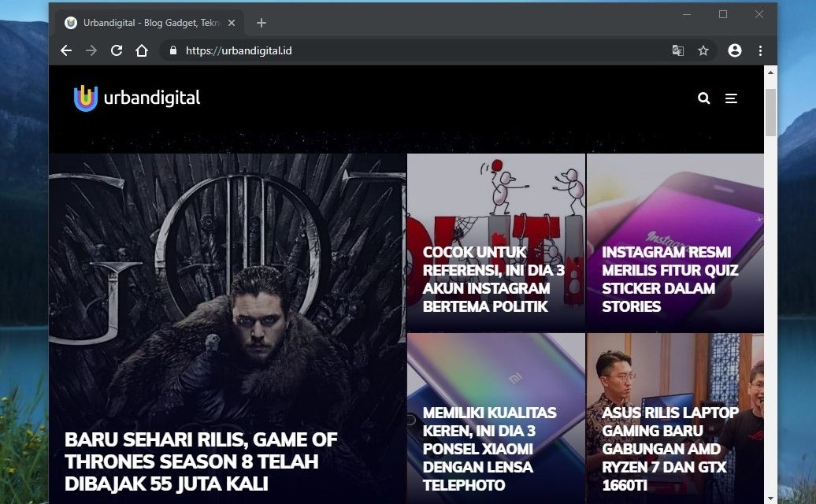
Task: Click the scrollbar up arrow
Action: tap(770, 72)
